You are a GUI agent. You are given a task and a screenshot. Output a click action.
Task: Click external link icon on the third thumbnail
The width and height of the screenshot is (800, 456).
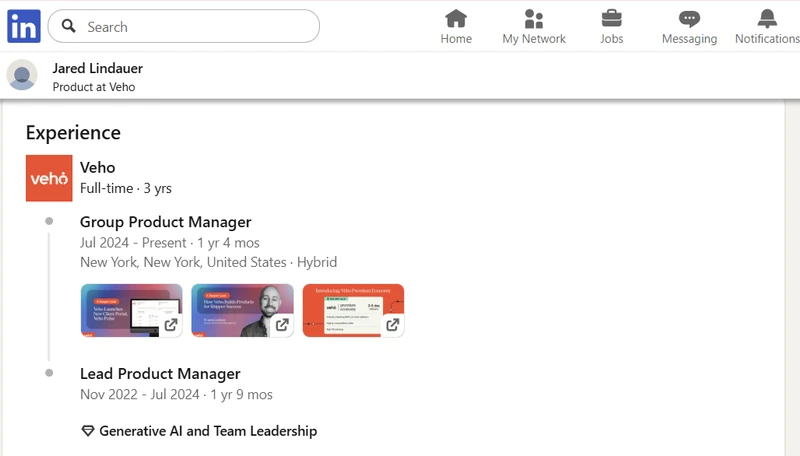392,325
